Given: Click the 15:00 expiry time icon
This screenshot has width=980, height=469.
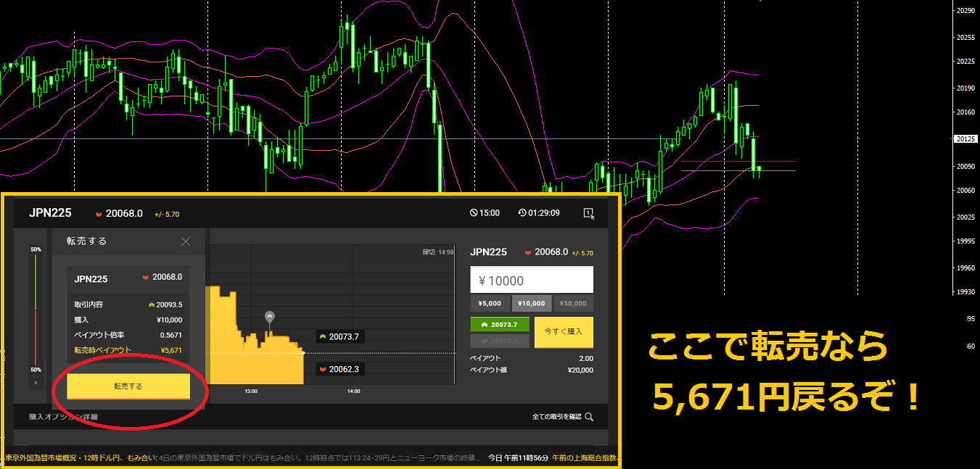Looking at the screenshot, I should click(x=474, y=213).
